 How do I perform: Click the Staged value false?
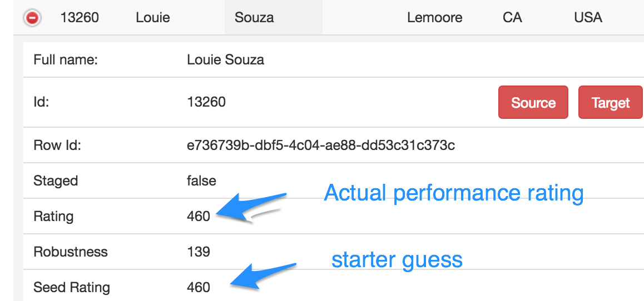pos(201,180)
